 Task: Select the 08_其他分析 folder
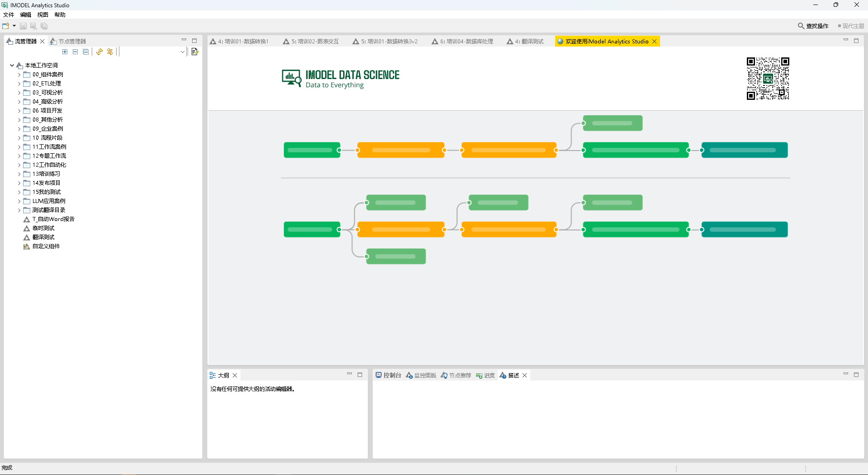47,120
